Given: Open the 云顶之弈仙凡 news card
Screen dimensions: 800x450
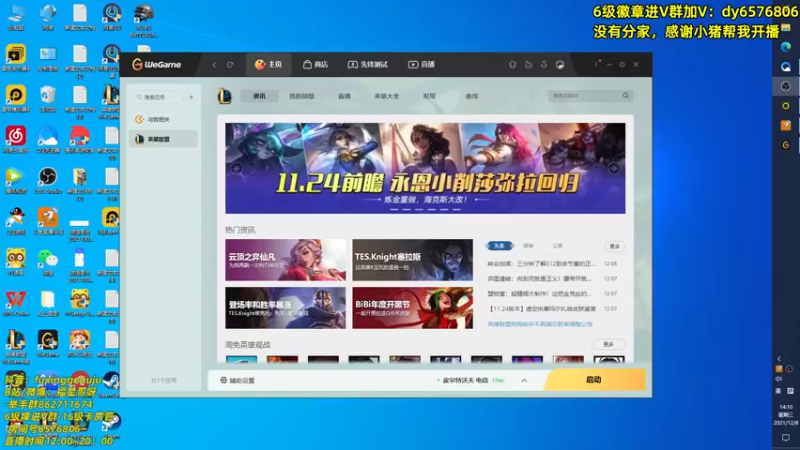Looking at the screenshot, I should point(285,260).
